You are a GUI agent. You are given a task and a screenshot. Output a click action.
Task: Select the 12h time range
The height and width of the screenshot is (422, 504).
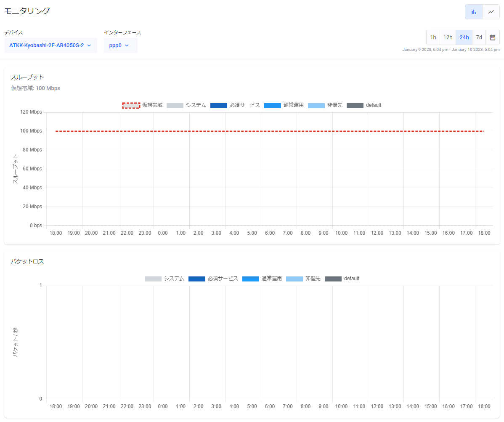tap(448, 37)
